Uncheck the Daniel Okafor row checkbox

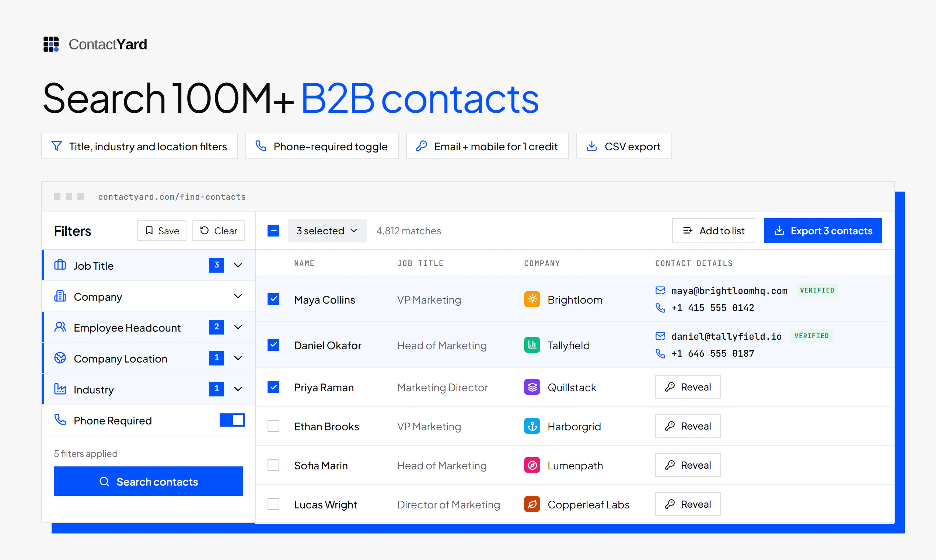coord(273,345)
